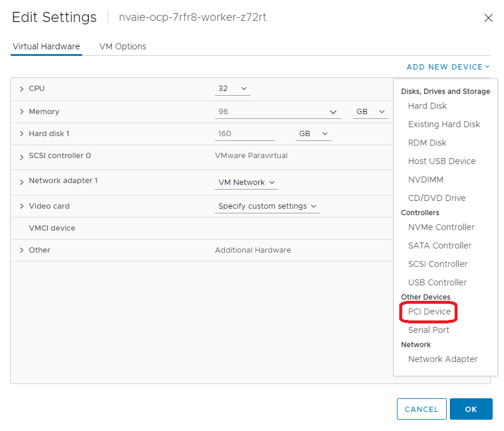Screen dimensions: 504x431
Task: Open the video card settings dropdown
Action: click(x=267, y=206)
